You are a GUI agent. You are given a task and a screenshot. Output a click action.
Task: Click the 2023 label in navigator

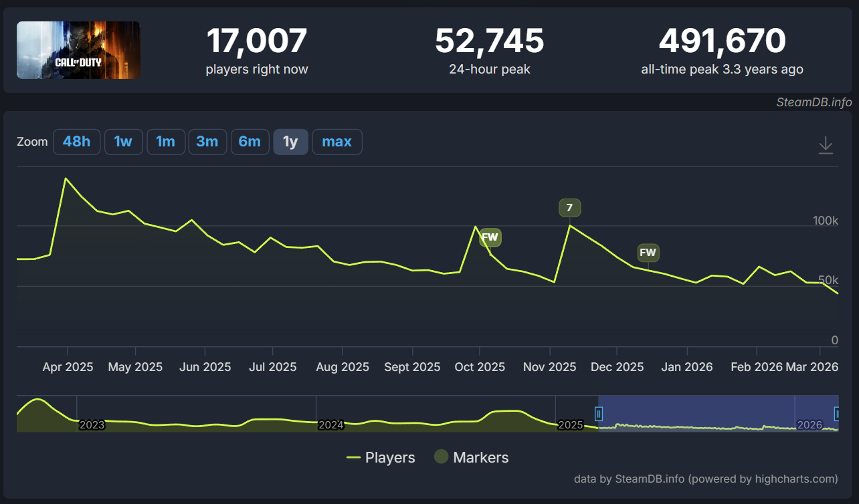click(x=92, y=425)
